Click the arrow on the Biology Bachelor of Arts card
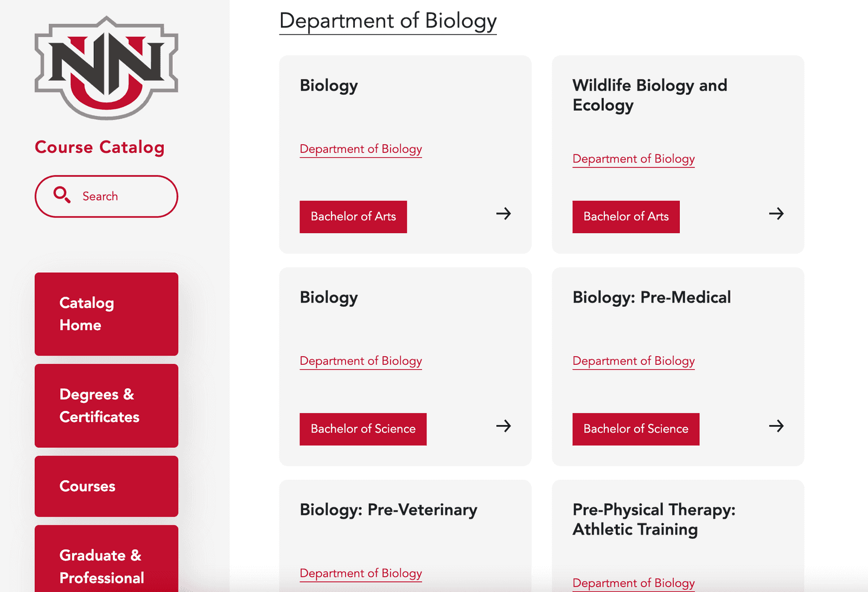 pyautogui.click(x=503, y=214)
